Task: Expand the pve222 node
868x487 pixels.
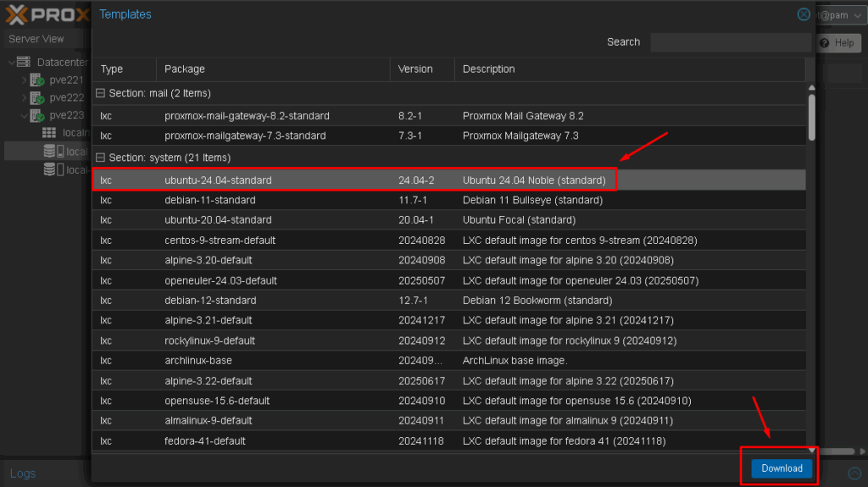Action: (x=24, y=97)
